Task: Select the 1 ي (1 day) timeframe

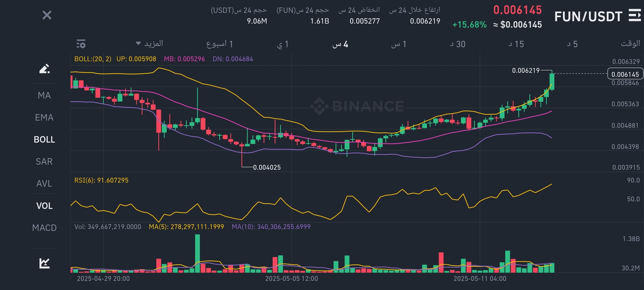Action: click(283, 44)
